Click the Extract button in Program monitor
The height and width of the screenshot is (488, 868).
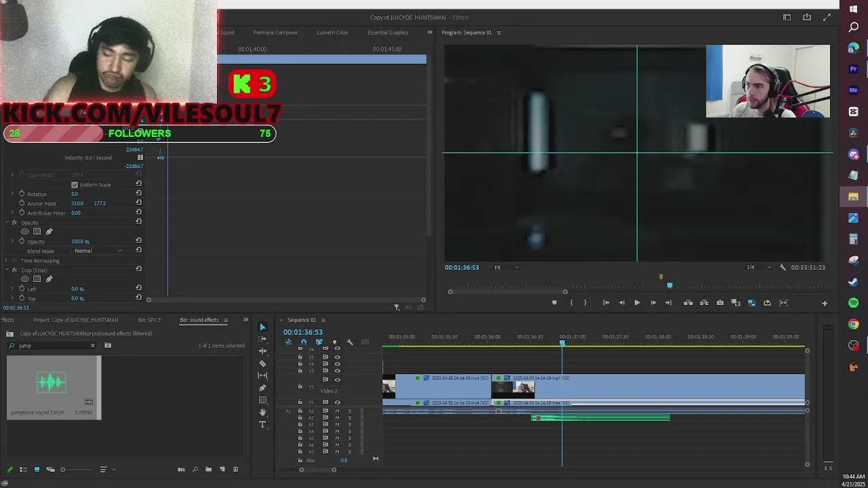704,303
